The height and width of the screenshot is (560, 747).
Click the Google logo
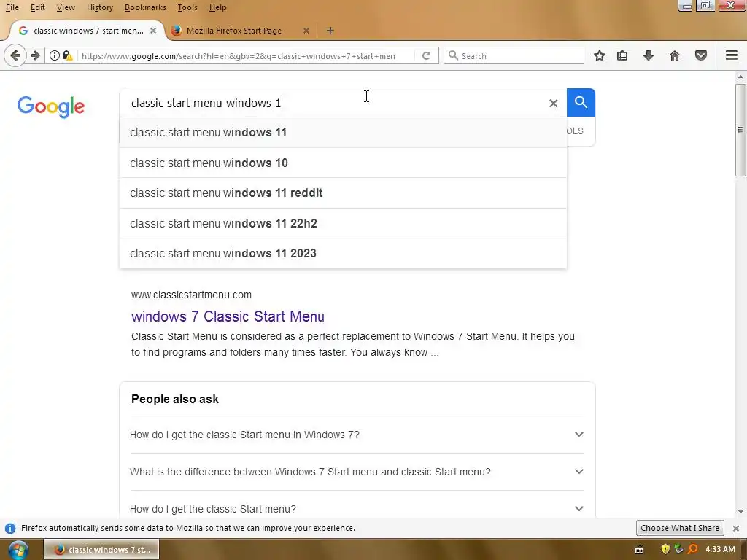click(51, 106)
